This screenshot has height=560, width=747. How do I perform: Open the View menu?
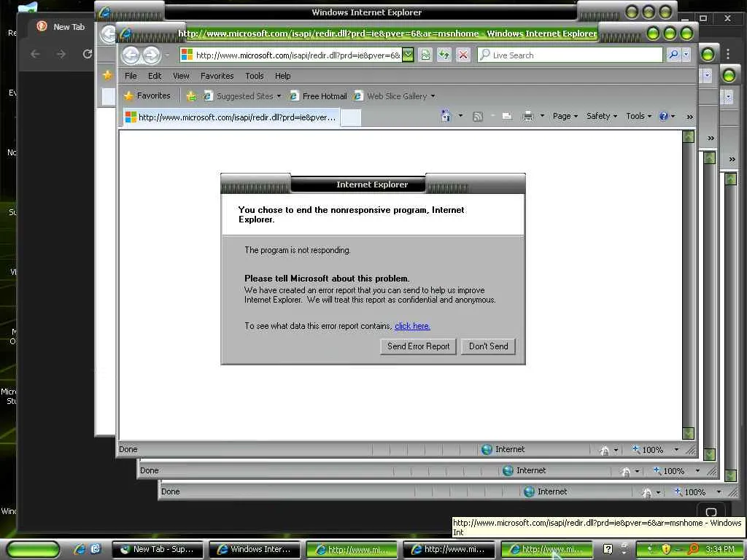(181, 76)
